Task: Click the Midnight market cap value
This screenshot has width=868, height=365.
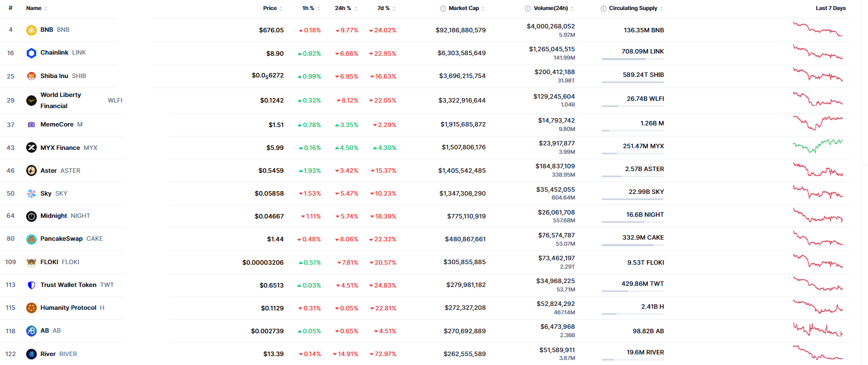Action: (x=466, y=216)
